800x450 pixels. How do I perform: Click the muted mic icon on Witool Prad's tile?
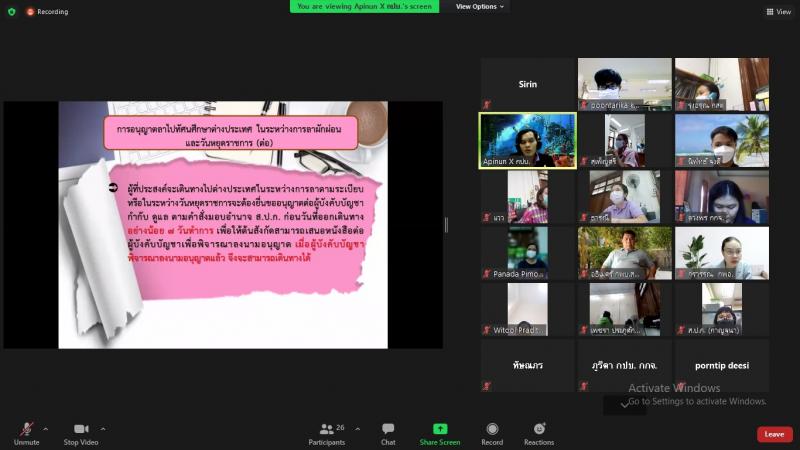[x=487, y=330]
